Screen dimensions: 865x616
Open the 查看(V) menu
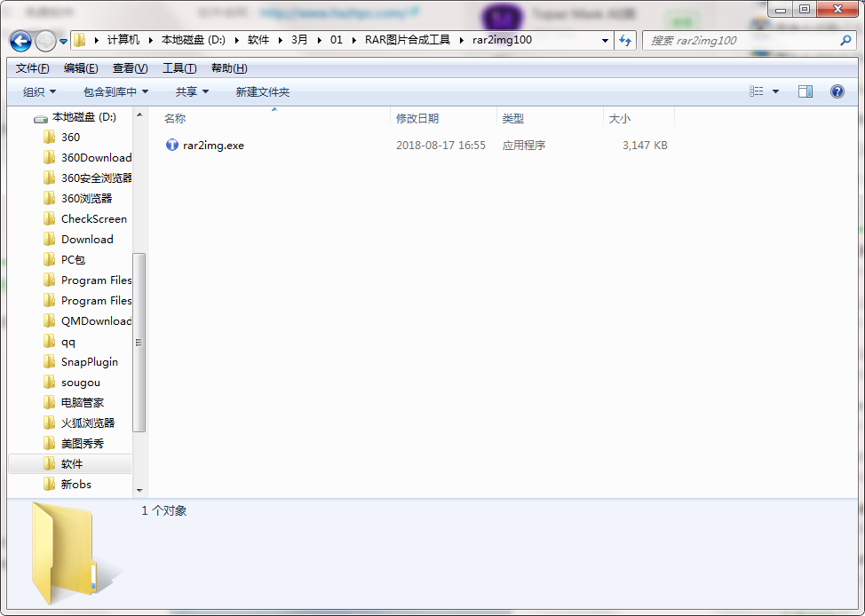coord(131,68)
